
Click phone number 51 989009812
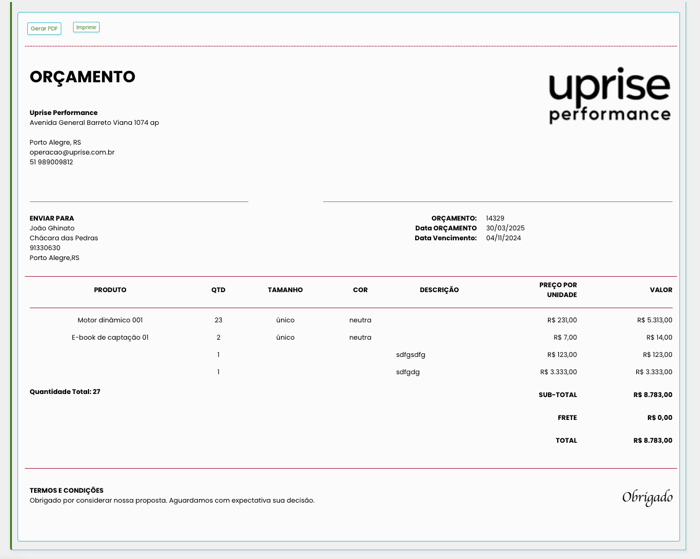[51, 162]
